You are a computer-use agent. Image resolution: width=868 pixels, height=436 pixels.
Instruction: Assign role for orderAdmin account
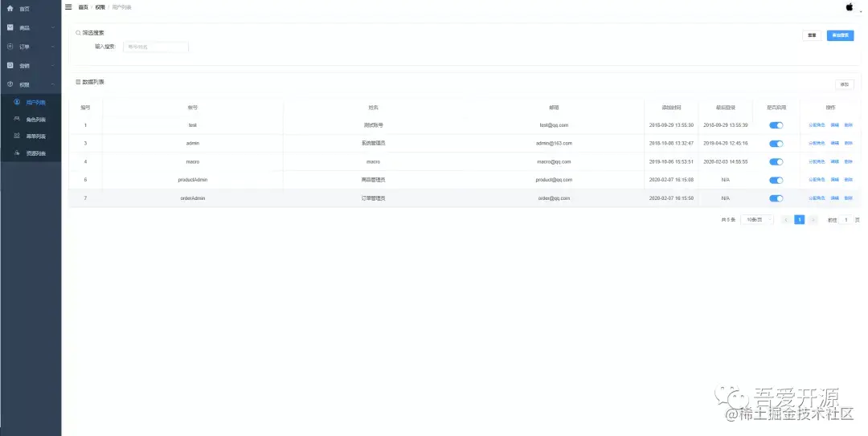[817, 198]
